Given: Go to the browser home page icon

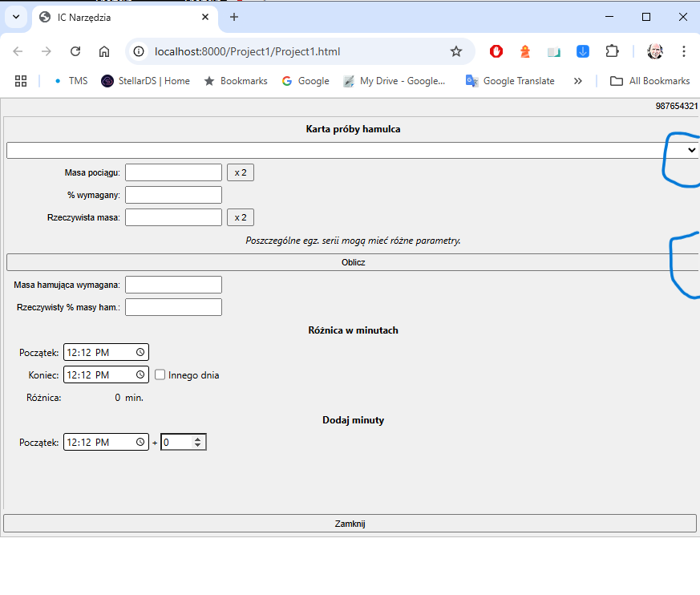Looking at the screenshot, I should coord(104,51).
